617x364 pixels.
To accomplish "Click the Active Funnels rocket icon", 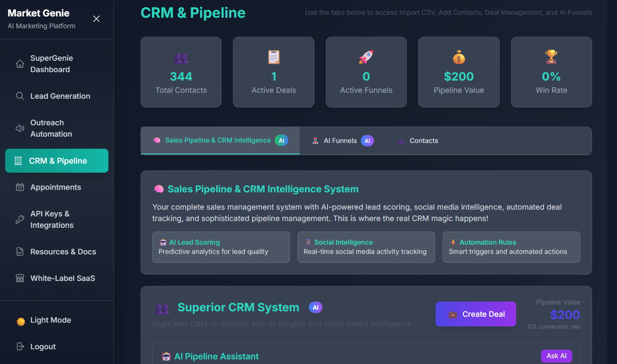I will (x=365, y=57).
